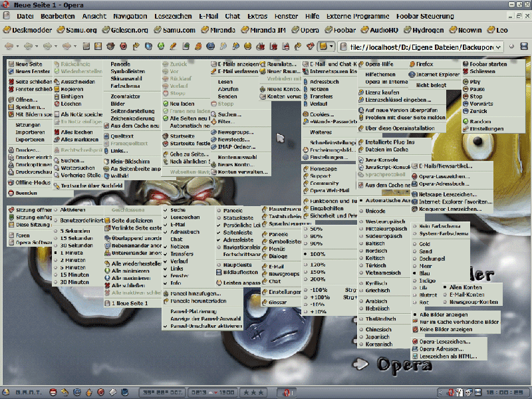Choose 'Random' in the Foobar menu

[477, 122]
